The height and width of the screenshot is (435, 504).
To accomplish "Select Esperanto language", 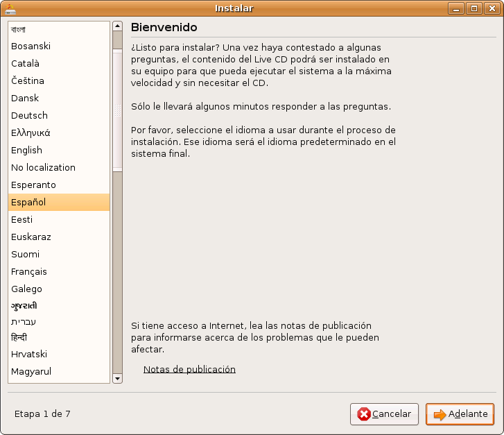I will (59, 185).
